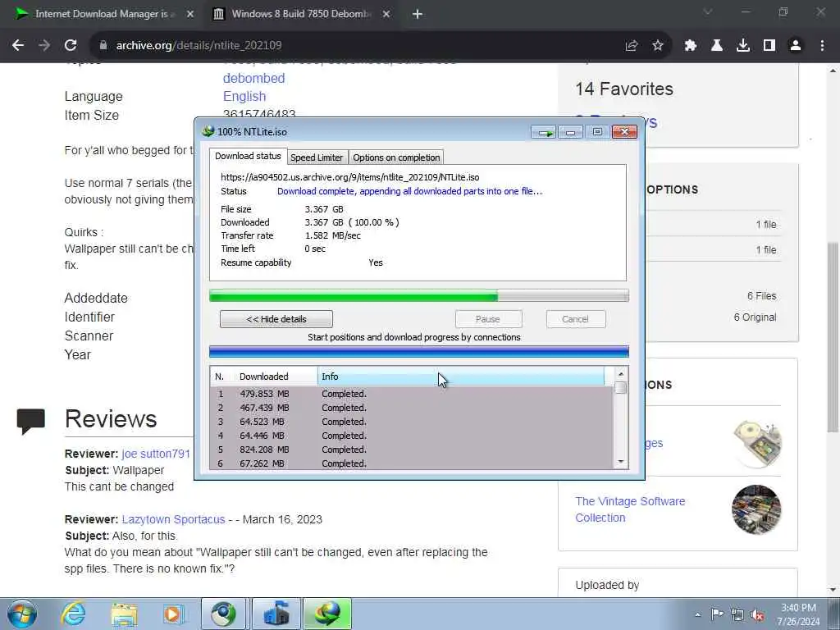The width and height of the screenshot is (840, 630).
Task: Toggle the browser side panel icon
Action: [x=769, y=46]
